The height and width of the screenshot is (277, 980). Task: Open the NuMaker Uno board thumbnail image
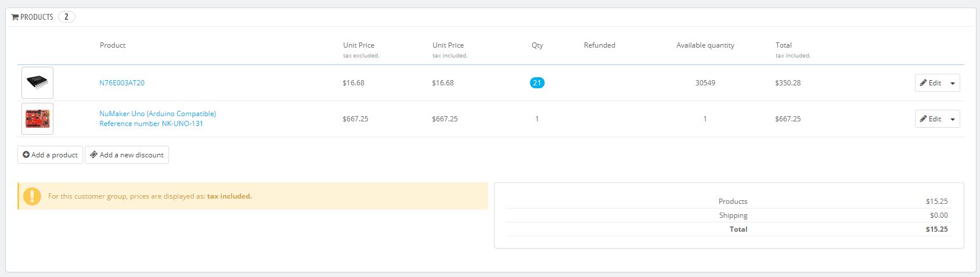tap(37, 118)
